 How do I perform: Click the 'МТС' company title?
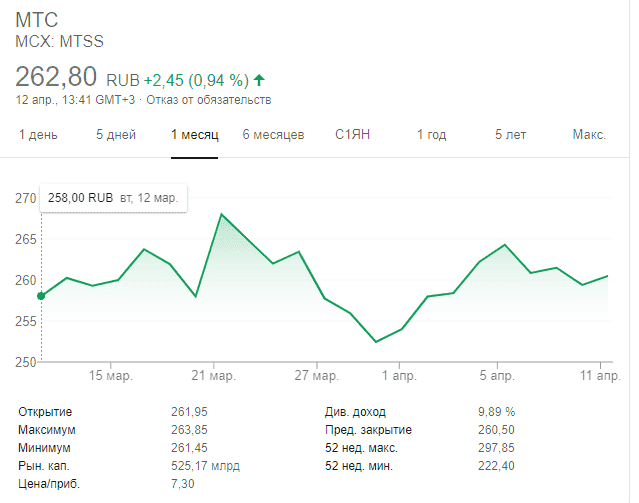[x=37, y=20]
